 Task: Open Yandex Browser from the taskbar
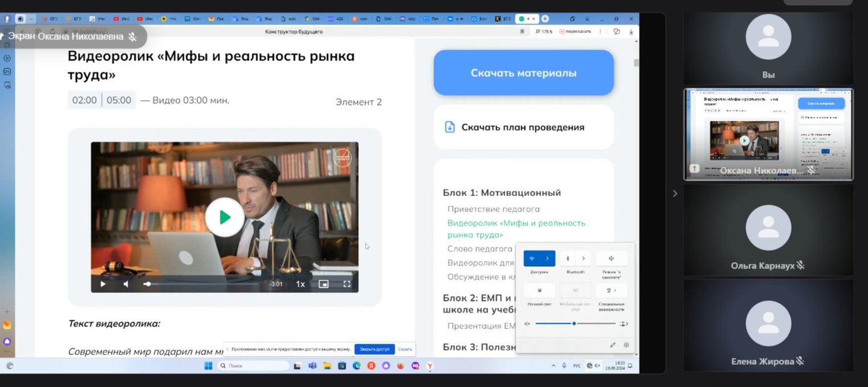(x=430, y=365)
